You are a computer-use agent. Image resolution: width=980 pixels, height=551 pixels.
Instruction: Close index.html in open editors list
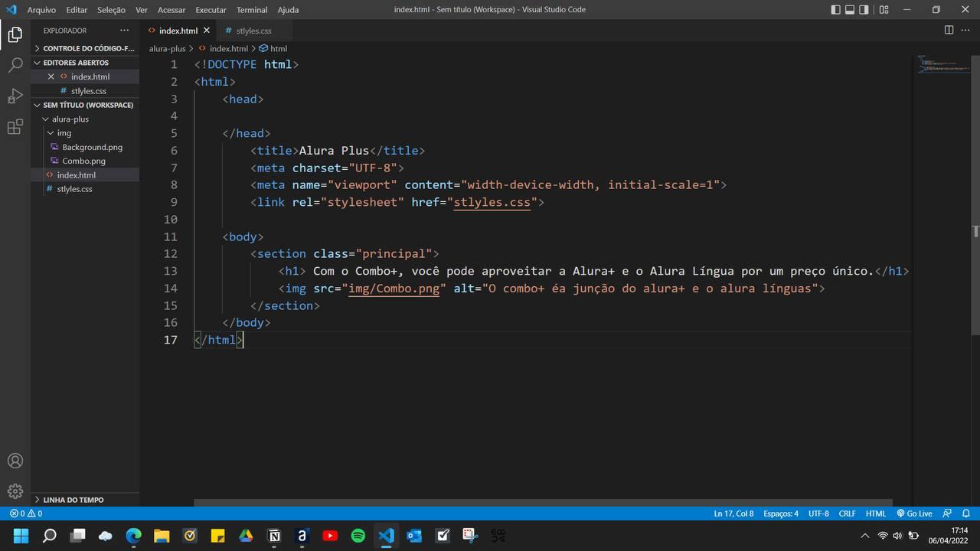tap(51, 77)
